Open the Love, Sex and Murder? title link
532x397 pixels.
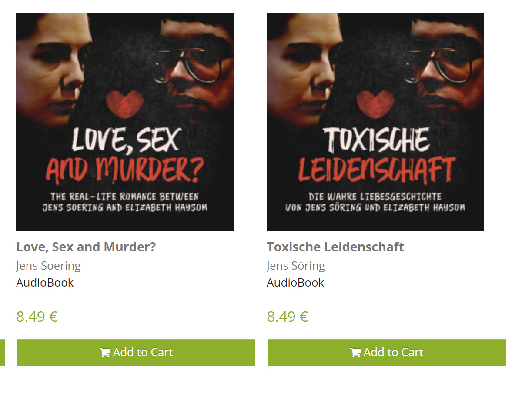pyautogui.click(x=86, y=247)
